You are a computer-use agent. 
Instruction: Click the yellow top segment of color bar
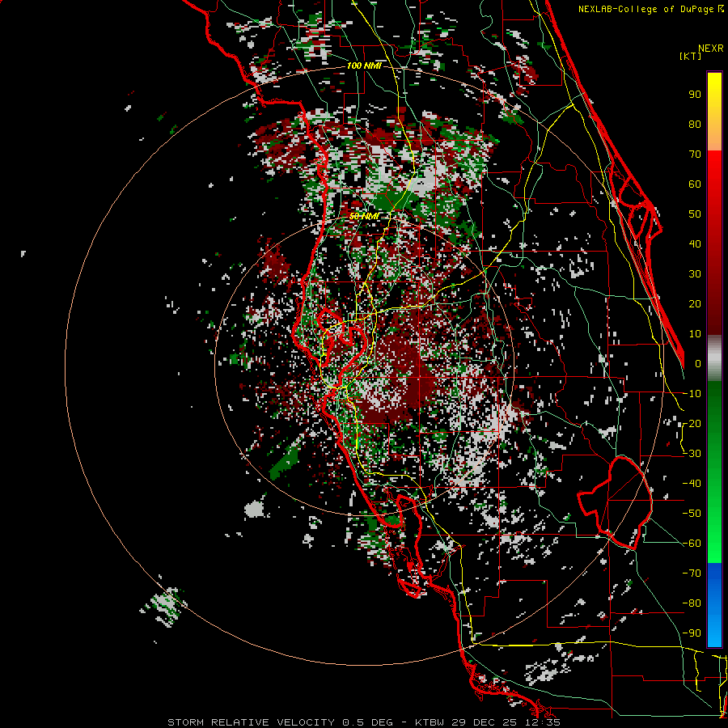pos(714,112)
